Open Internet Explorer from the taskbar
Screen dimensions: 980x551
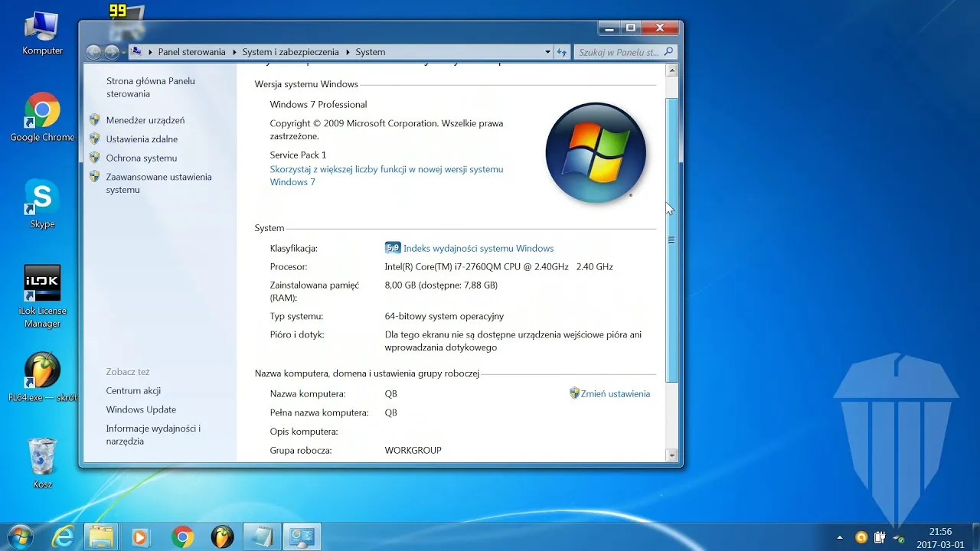(x=63, y=536)
